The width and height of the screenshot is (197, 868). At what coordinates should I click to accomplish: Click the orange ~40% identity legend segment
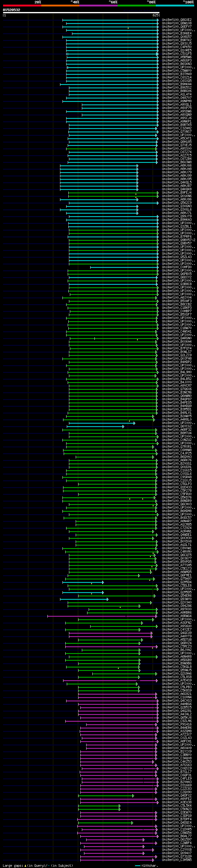(60, 6)
